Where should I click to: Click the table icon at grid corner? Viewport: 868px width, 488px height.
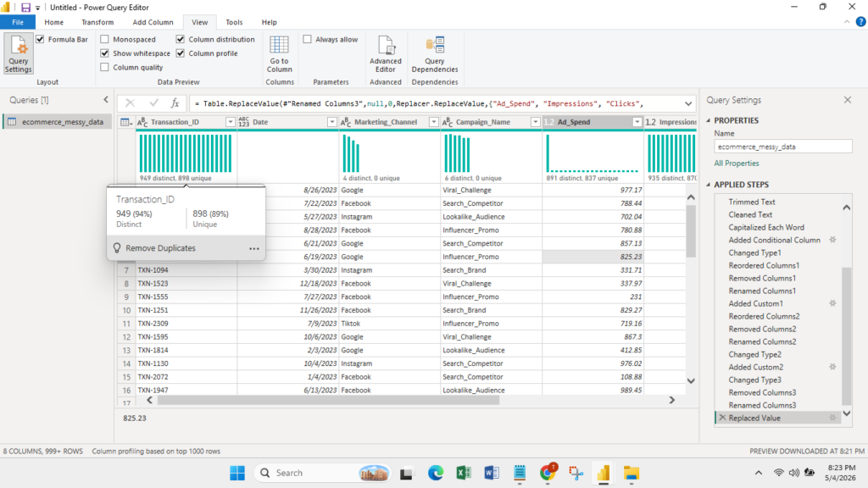125,122
